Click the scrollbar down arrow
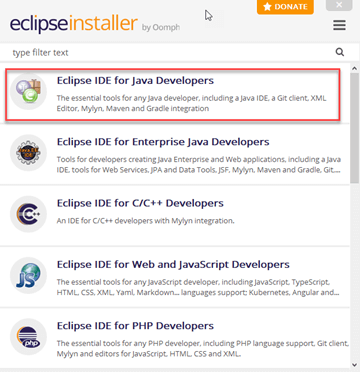Screen dimensions: 360x372 [355, 364]
